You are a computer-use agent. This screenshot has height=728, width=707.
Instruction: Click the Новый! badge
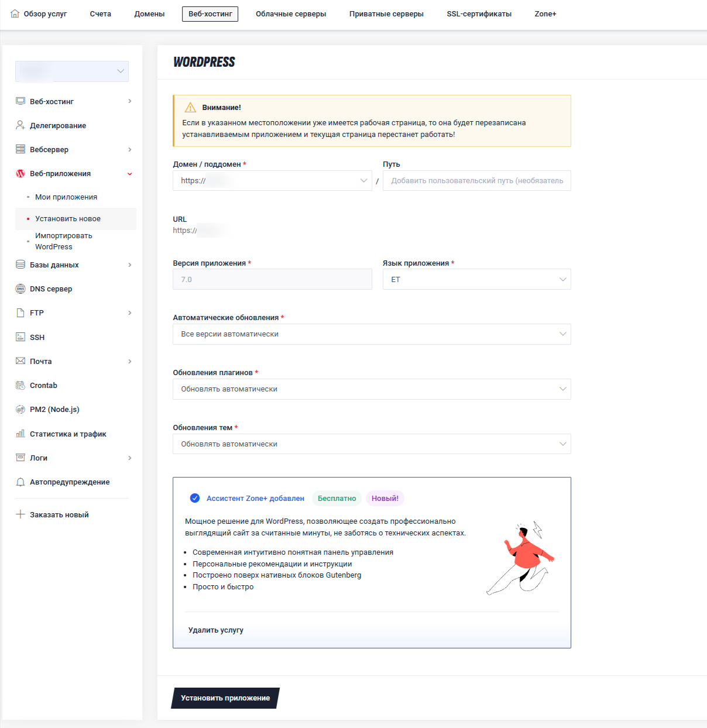(x=385, y=499)
